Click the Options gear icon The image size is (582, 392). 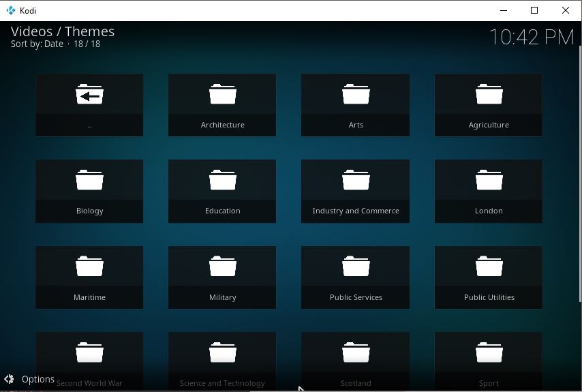pos(10,379)
